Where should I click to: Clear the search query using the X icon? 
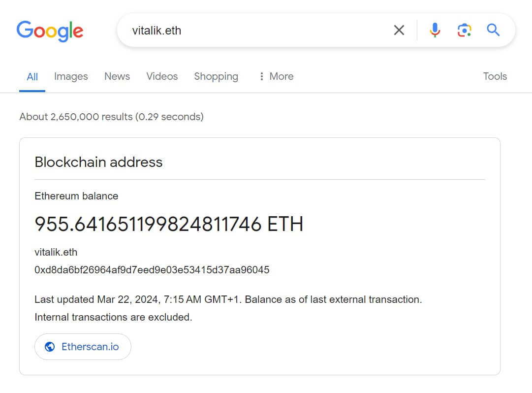click(399, 30)
